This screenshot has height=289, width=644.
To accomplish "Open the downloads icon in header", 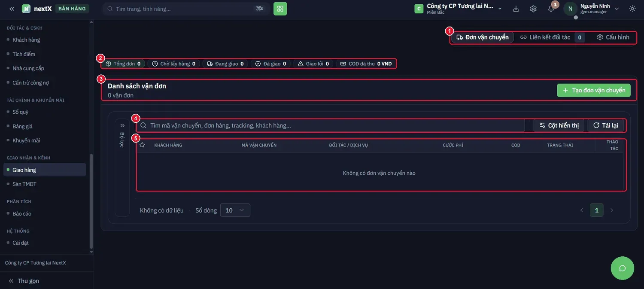I will 516,9.
